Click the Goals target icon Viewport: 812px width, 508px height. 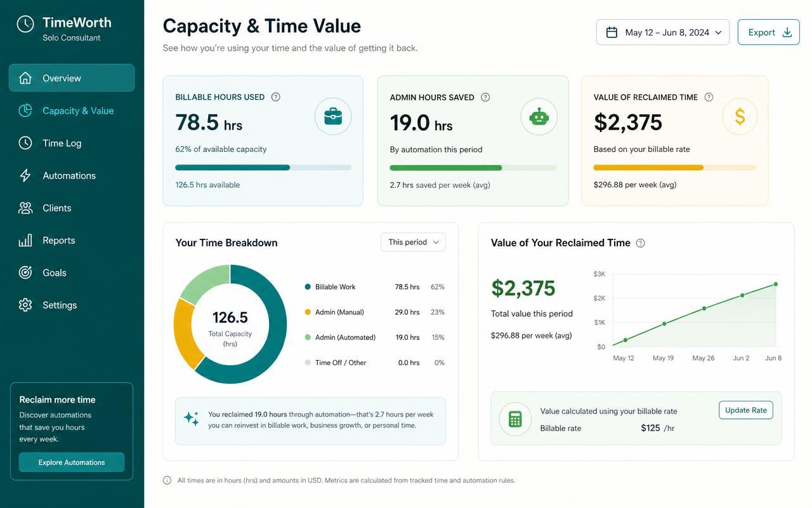[25, 272]
